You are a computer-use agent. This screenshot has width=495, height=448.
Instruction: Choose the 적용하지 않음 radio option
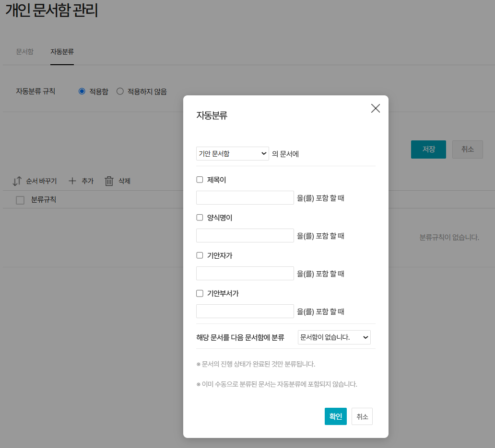coord(120,91)
